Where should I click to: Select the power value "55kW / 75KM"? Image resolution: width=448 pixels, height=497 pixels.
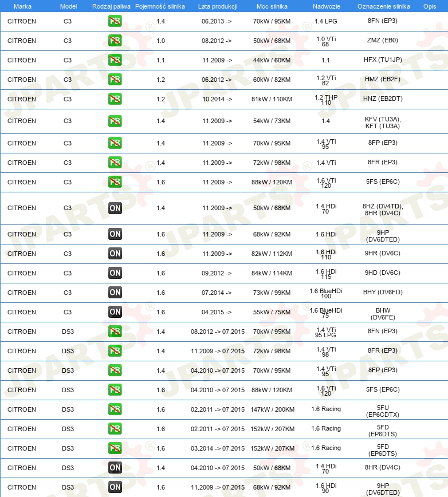point(272,312)
